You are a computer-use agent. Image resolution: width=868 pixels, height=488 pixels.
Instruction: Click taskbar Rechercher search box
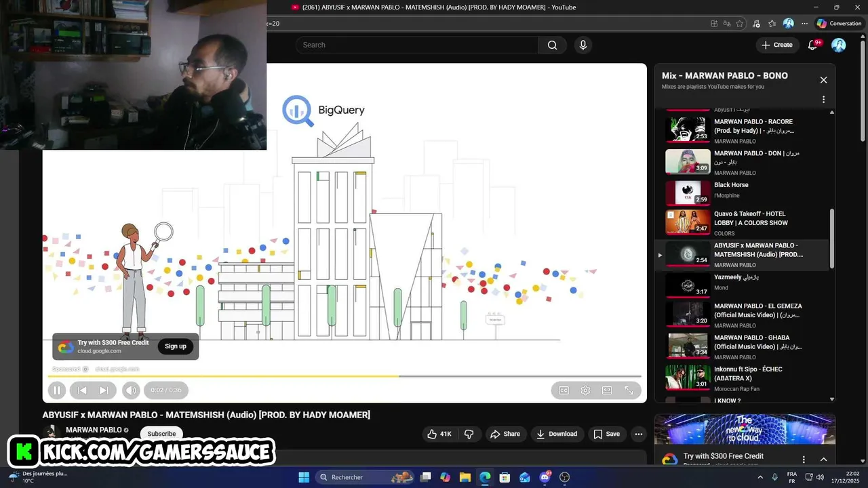pos(366,477)
